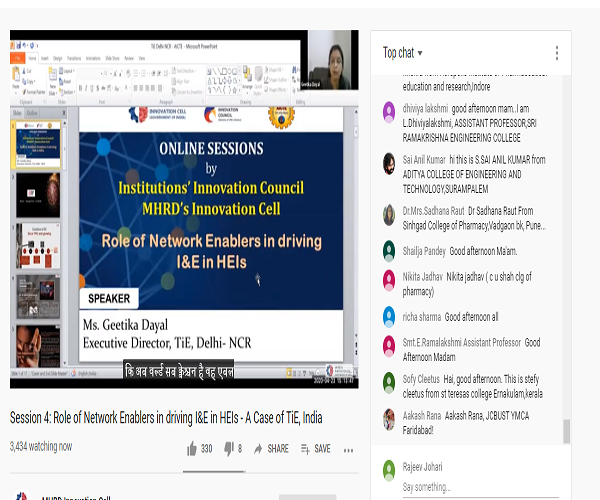This screenshot has height=500, width=600.
Task: Click the Hindi subtitle caption overlay
Action: click(x=179, y=371)
